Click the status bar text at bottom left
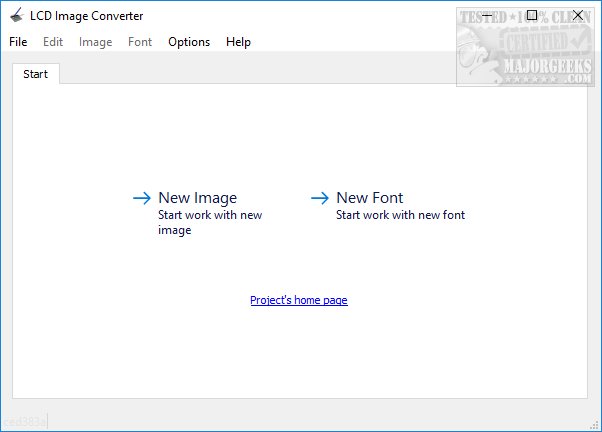The width and height of the screenshot is (602, 432). click(24, 422)
